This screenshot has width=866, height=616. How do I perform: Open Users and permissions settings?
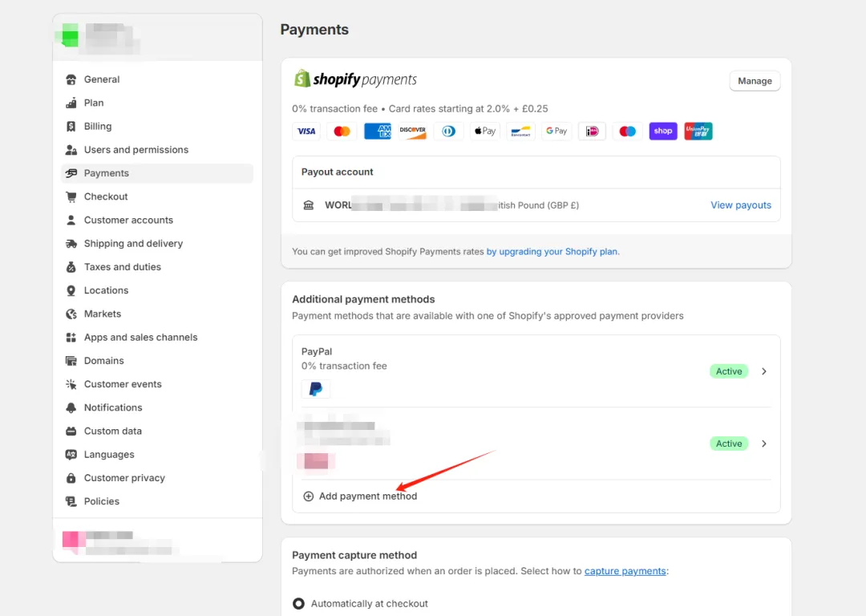click(136, 150)
